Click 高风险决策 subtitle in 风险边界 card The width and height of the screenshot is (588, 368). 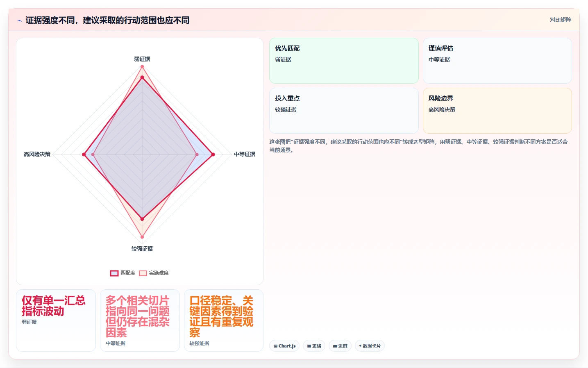pos(442,109)
